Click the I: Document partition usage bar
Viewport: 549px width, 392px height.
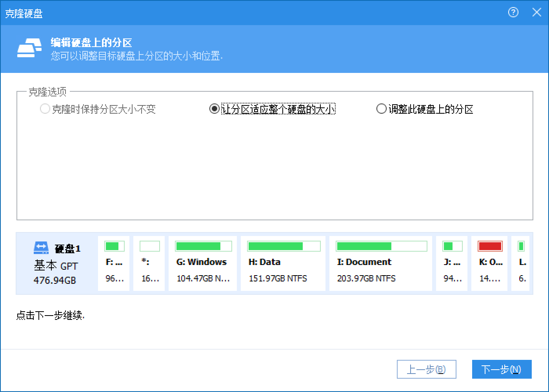[x=381, y=246]
